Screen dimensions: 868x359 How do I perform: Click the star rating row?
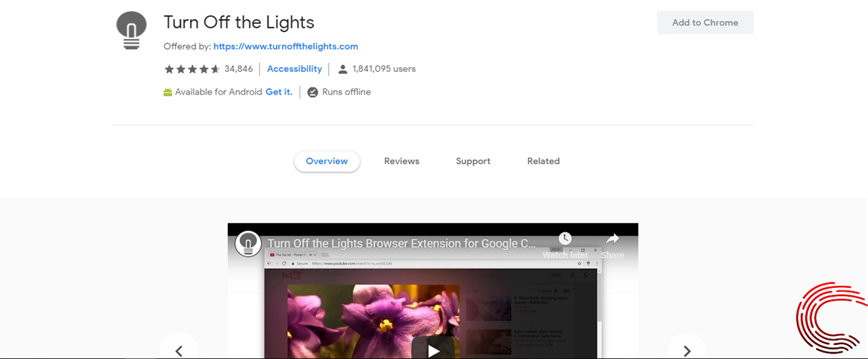click(192, 69)
